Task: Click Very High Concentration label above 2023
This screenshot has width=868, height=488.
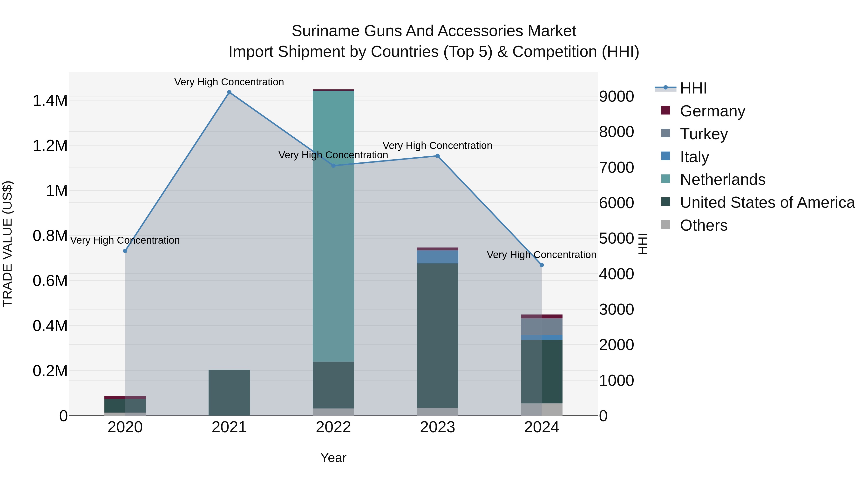Action: (437, 146)
